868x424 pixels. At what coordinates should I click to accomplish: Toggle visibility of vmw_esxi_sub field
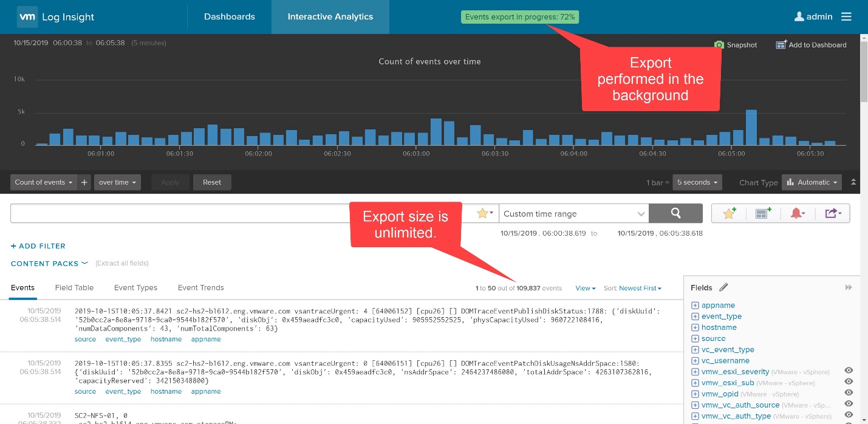[x=849, y=382]
